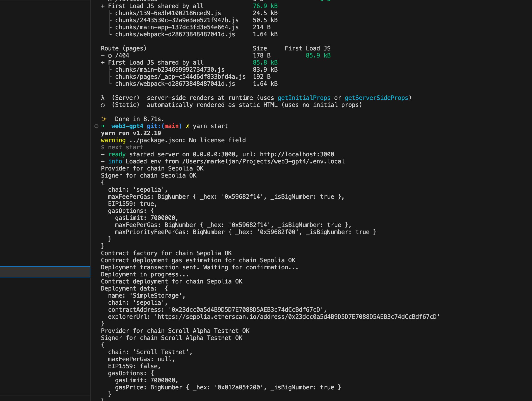This screenshot has width=532, height=401.
Task: Open the http://localhost:3000 URL in terminal
Action: coord(297,154)
